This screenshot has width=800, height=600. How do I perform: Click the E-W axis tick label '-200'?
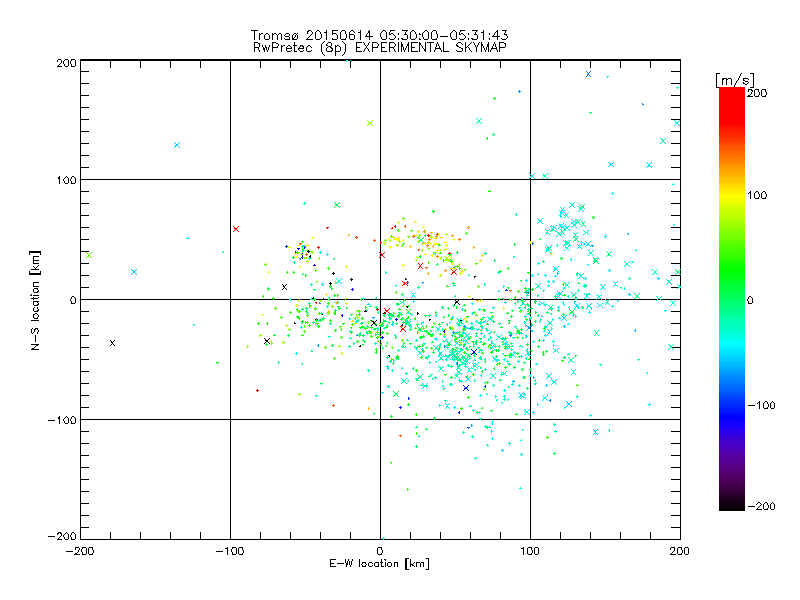pos(80,551)
